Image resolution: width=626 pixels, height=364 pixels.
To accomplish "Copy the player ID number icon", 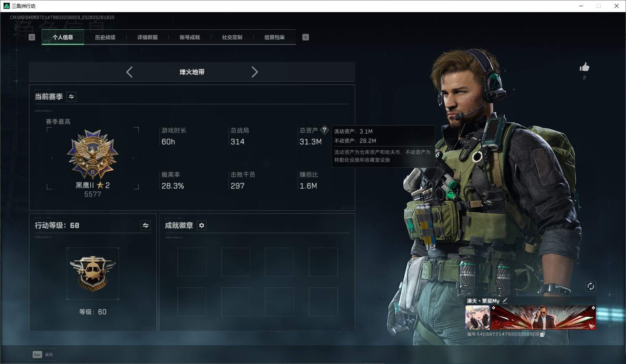I will [x=542, y=334].
